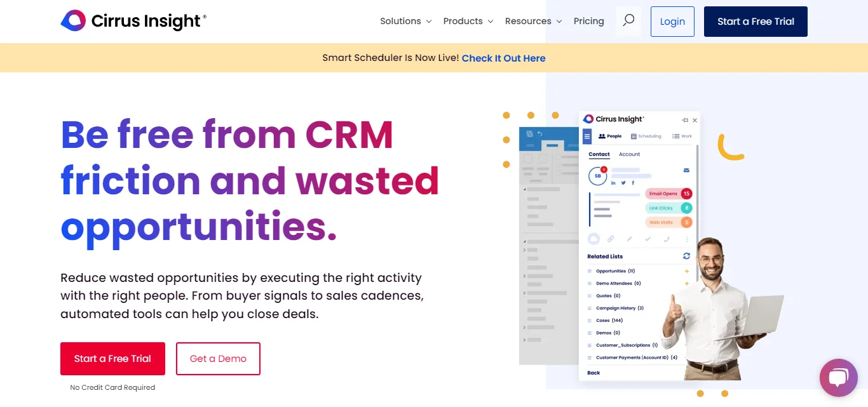Click the checkmark icon in action row
Screen dimensions: 868x407
[x=648, y=239]
